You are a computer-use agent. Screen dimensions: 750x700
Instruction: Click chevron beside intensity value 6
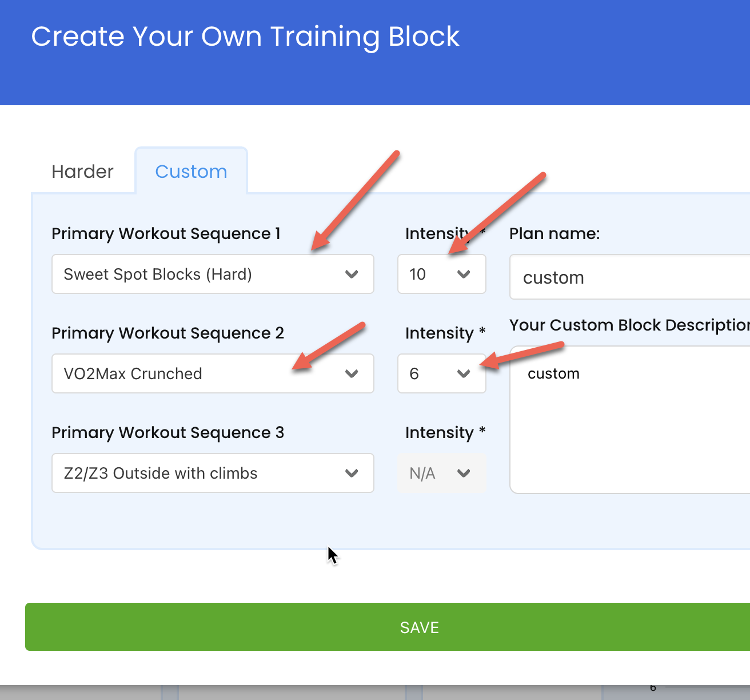[x=464, y=374]
